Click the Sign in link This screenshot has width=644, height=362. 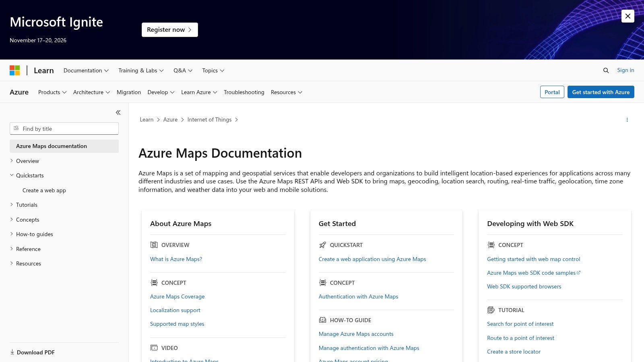(625, 70)
